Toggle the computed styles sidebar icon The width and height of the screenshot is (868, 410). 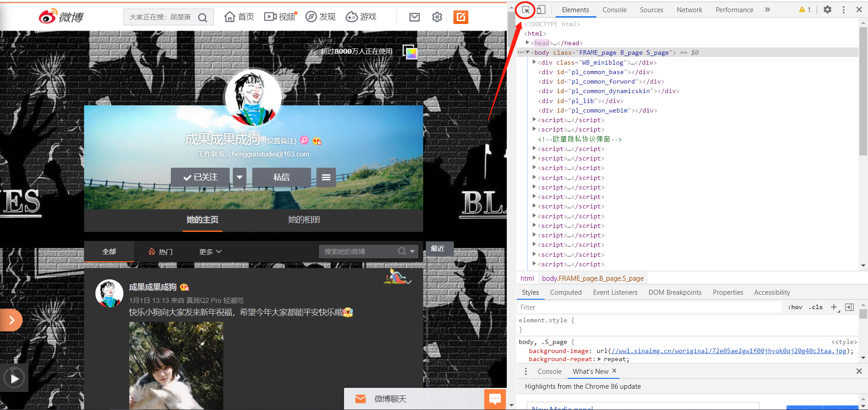click(849, 307)
